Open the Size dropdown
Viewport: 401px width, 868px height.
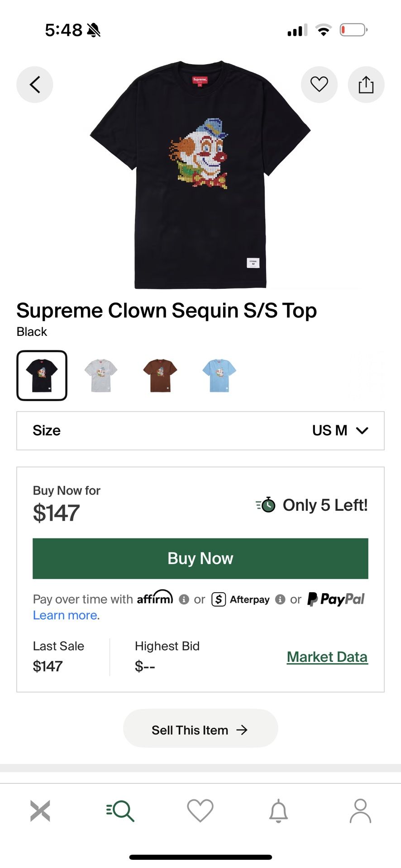click(x=200, y=430)
